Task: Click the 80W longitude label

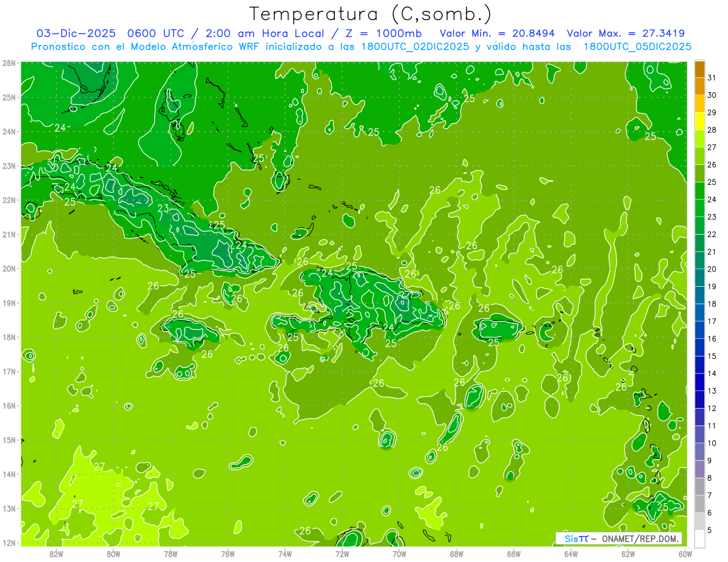Action: (113, 554)
